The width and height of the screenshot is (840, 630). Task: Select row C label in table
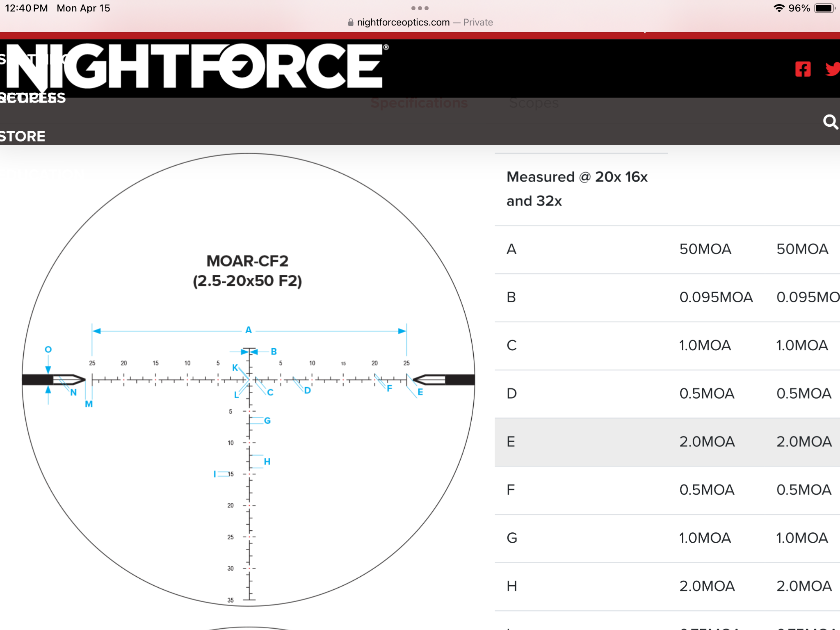pos(511,345)
